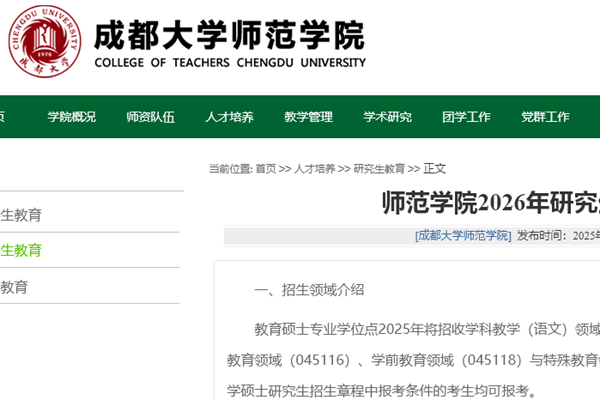This screenshot has height=400, width=600.
Task: Click 人才培养 in the breadcrumb trail
Action: [315, 168]
